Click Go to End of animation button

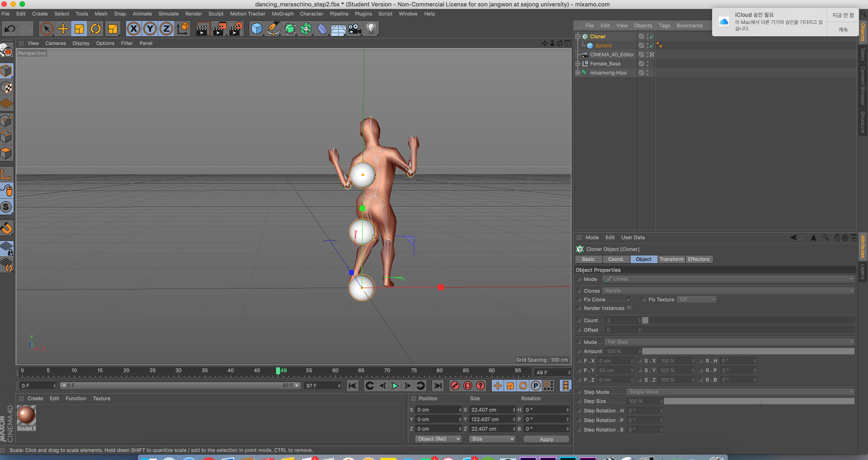coord(437,386)
